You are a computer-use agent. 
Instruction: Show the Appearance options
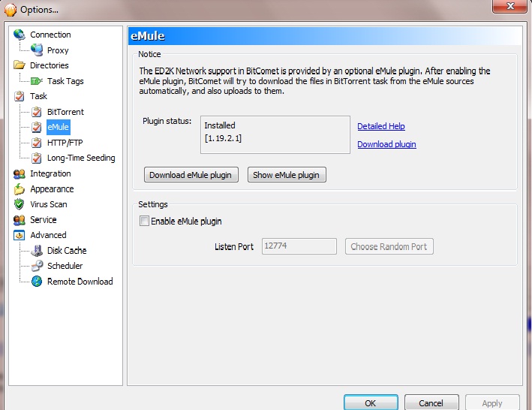point(52,189)
